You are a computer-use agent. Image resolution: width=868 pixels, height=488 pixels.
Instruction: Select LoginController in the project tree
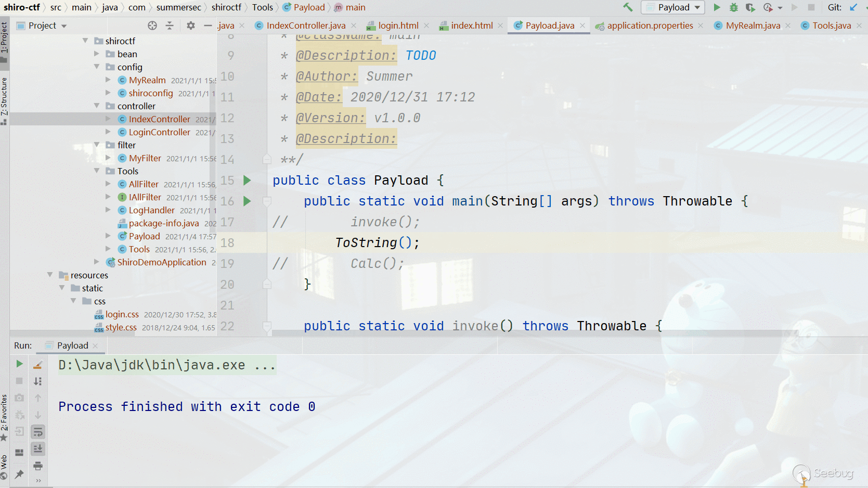point(159,132)
